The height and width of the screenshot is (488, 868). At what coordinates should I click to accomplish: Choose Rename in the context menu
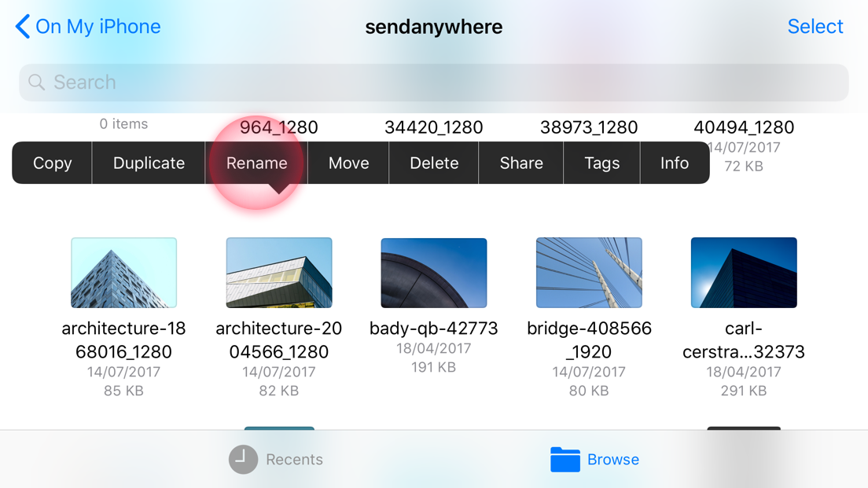click(x=256, y=163)
